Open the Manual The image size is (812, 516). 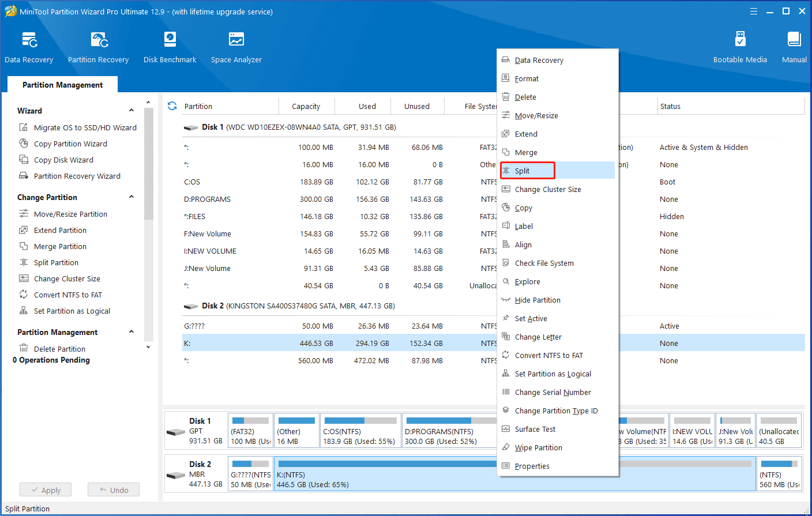794,47
